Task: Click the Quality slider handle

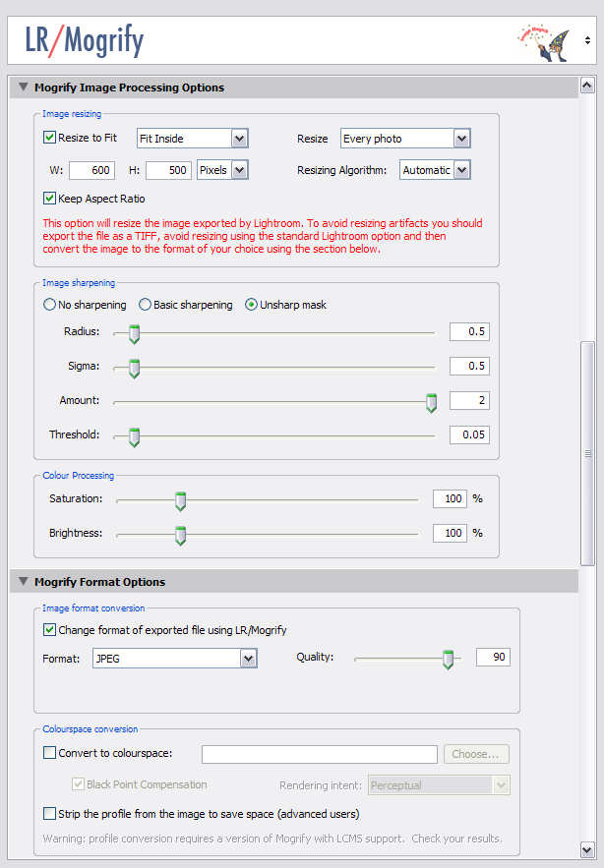Action: (x=448, y=660)
